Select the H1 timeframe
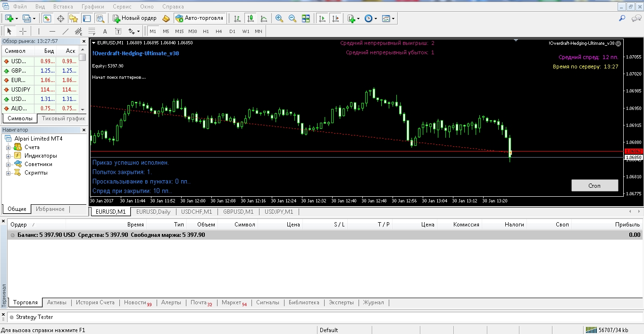The image size is (644, 334). 206,31
